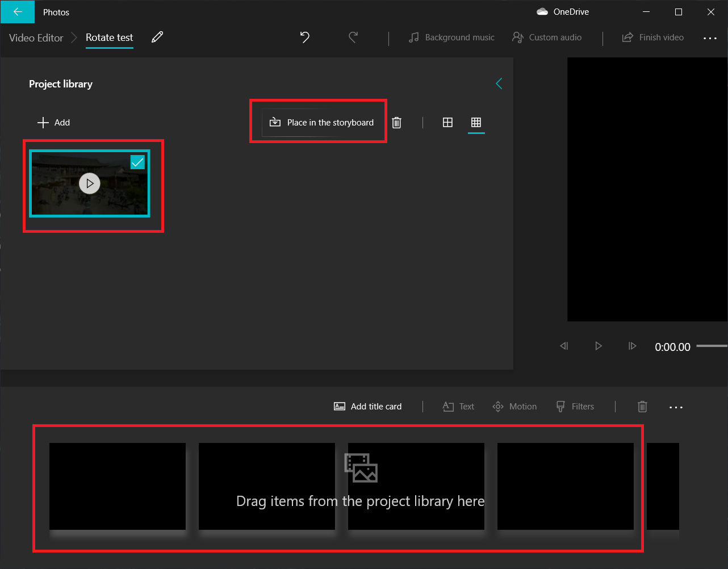Go back to Video Editor from breadcrumb
The image size is (728, 569).
tap(35, 37)
